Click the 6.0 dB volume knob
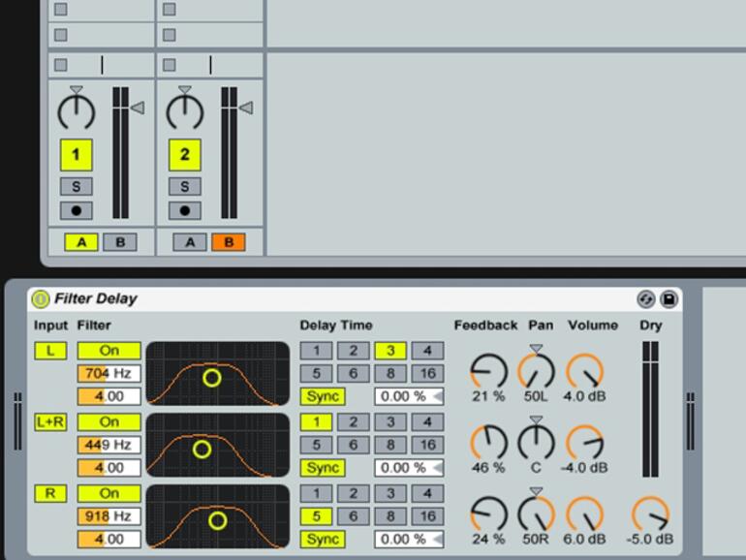 point(585,514)
